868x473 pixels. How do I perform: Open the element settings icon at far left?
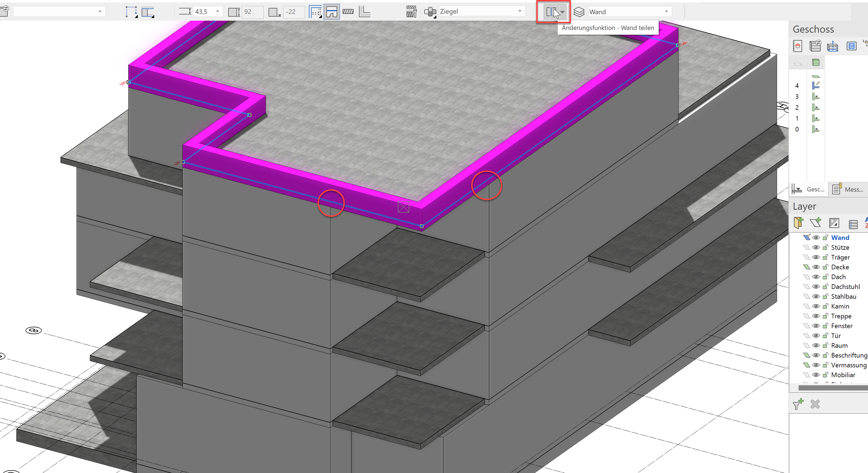(x=5, y=11)
